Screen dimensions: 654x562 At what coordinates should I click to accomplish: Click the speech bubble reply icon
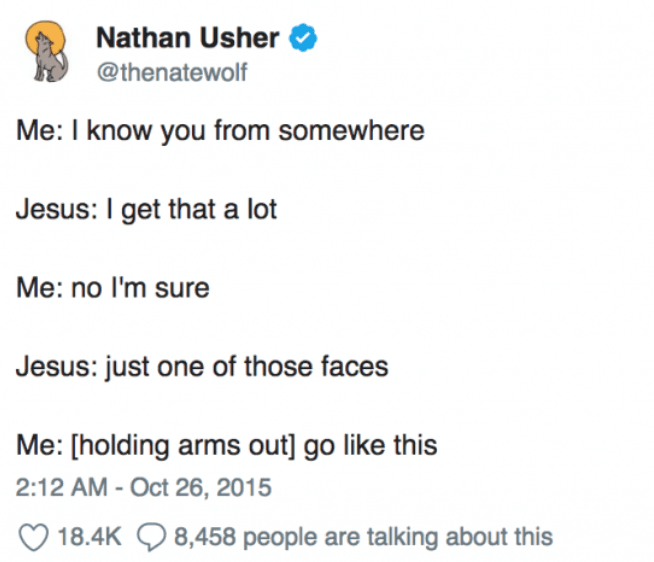152,537
